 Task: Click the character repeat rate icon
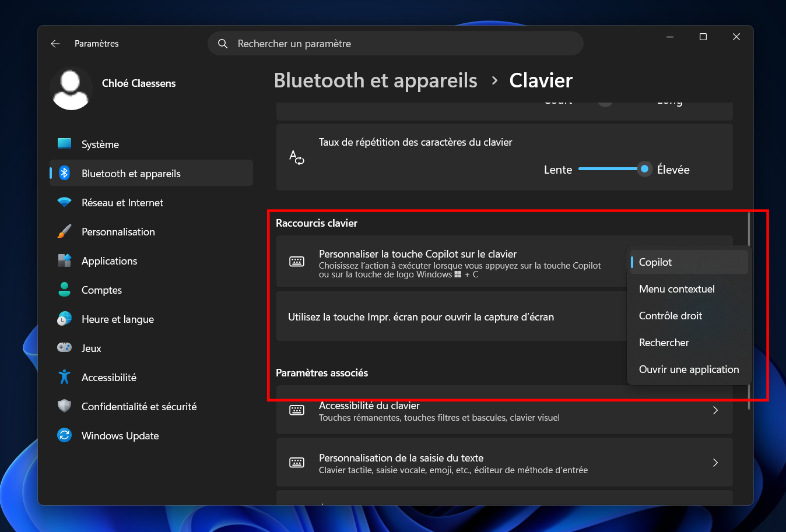click(x=297, y=157)
